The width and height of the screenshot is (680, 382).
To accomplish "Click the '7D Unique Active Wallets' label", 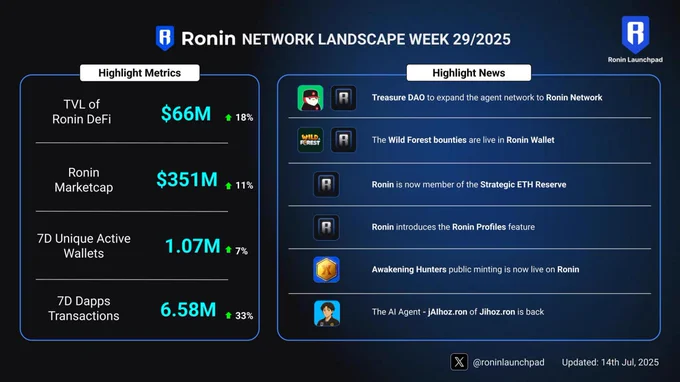I will pyautogui.click(x=84, y=246).
